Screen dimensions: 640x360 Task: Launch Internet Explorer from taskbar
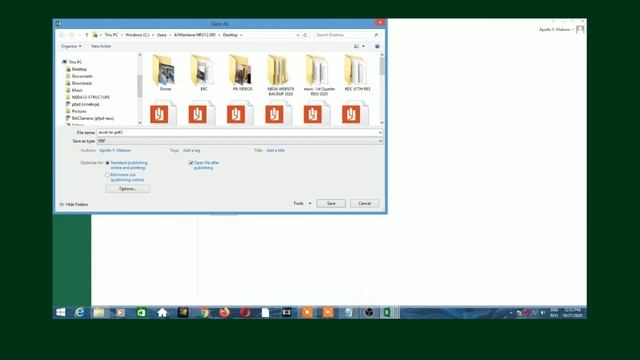(80, 312)
